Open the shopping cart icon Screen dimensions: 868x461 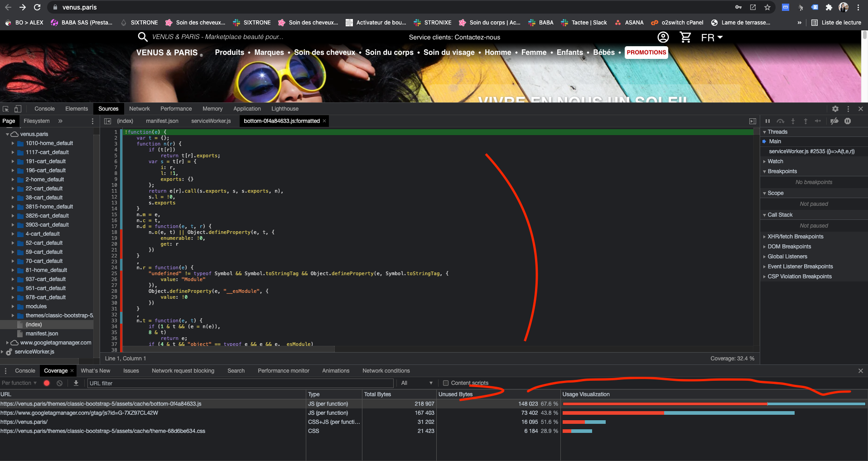pos(685,37)
